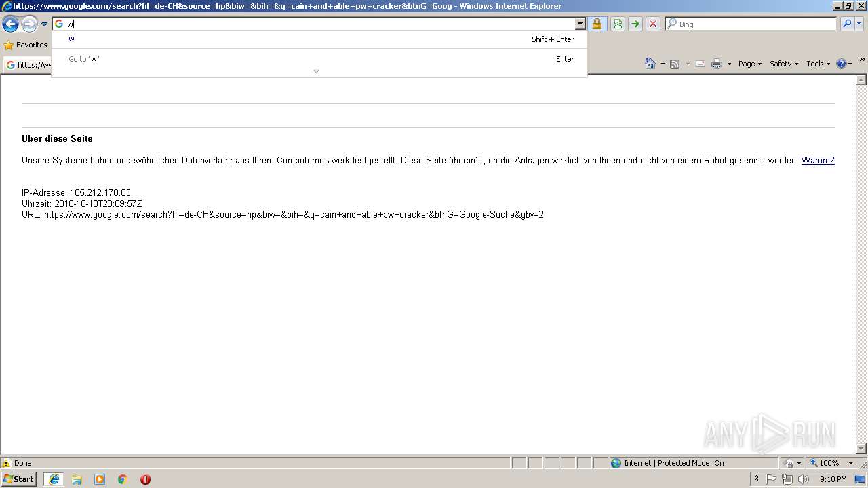Click the status bar warning icon
This screenshot has height=488, width=868.
[7, 463]
